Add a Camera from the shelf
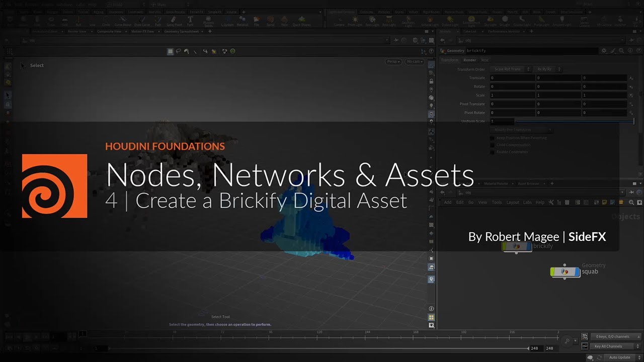 click(339, 21)
